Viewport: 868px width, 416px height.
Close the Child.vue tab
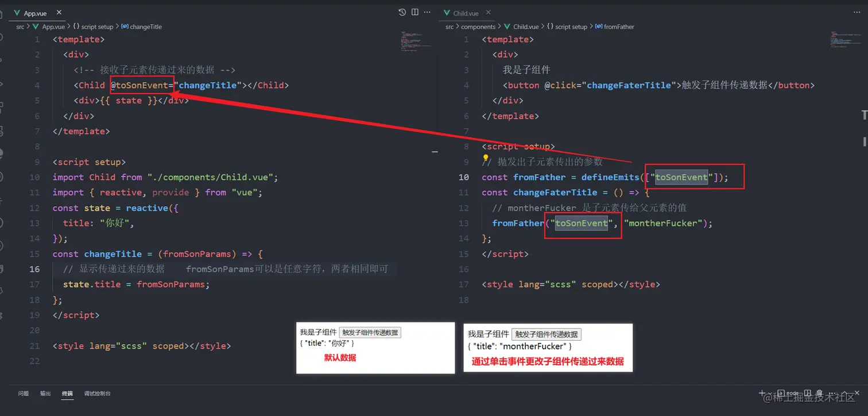pyautogui.click(x=489, y=13)
